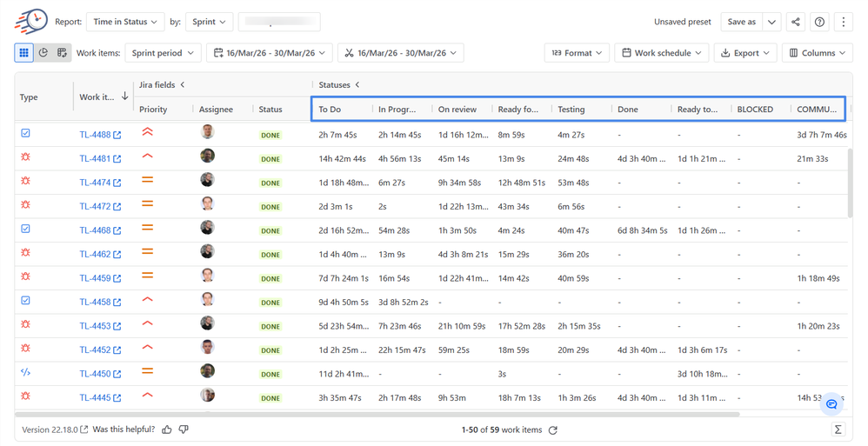
Task: Open the Version 22.18.0 link
Action: [55, 429]
